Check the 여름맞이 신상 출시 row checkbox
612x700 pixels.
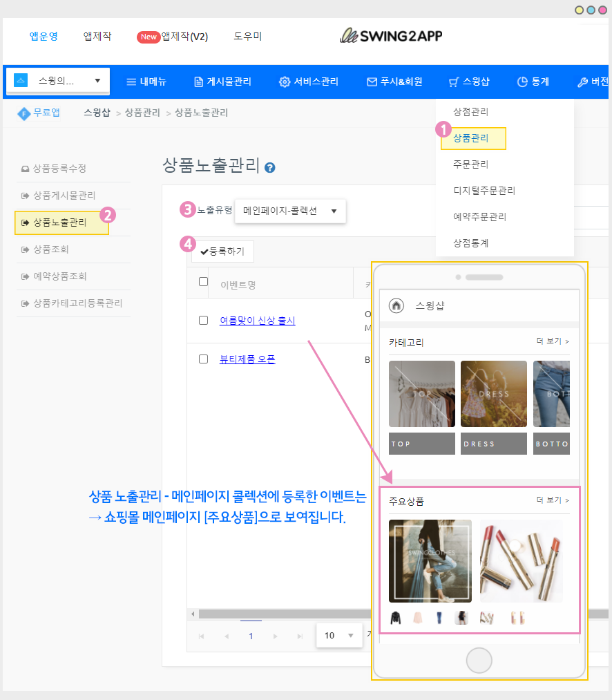[203, 320]
